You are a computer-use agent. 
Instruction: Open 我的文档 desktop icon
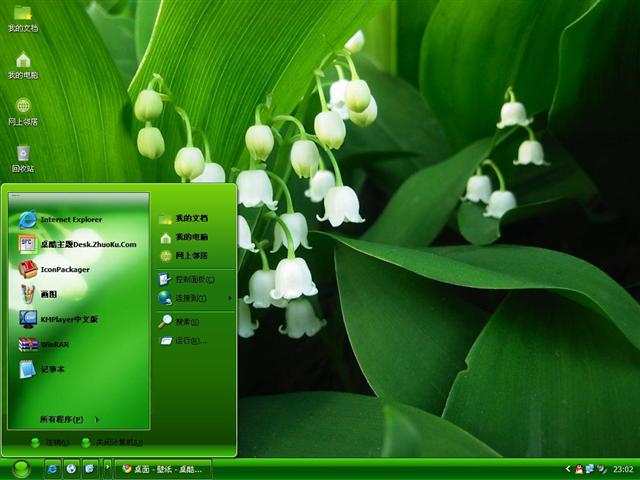23,18
